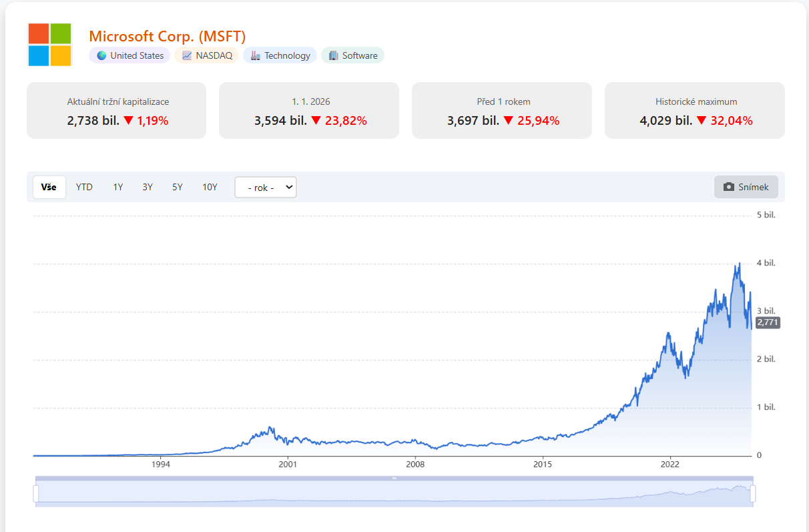Click the navigator top grip bar

[x=394, y=478]
